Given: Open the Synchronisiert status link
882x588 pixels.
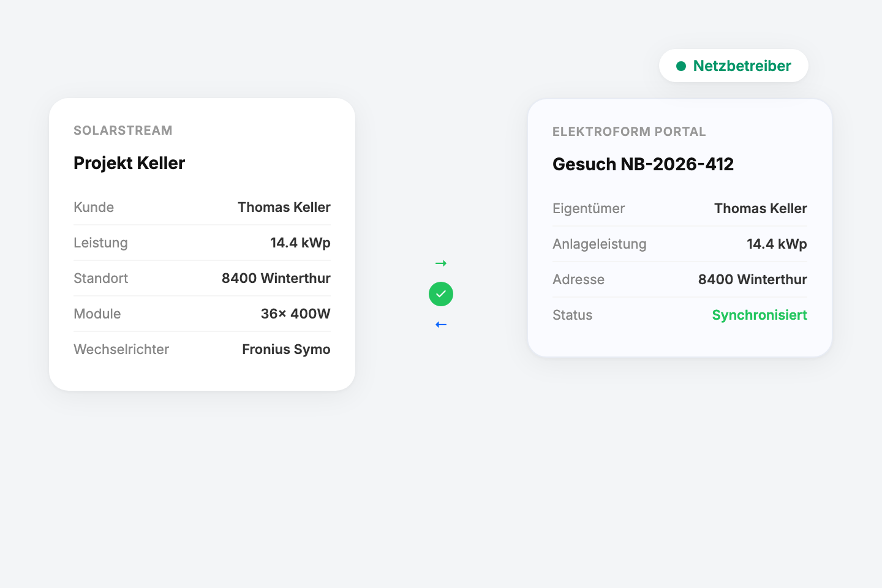Looking at the screenshot, I should [759, 315].
